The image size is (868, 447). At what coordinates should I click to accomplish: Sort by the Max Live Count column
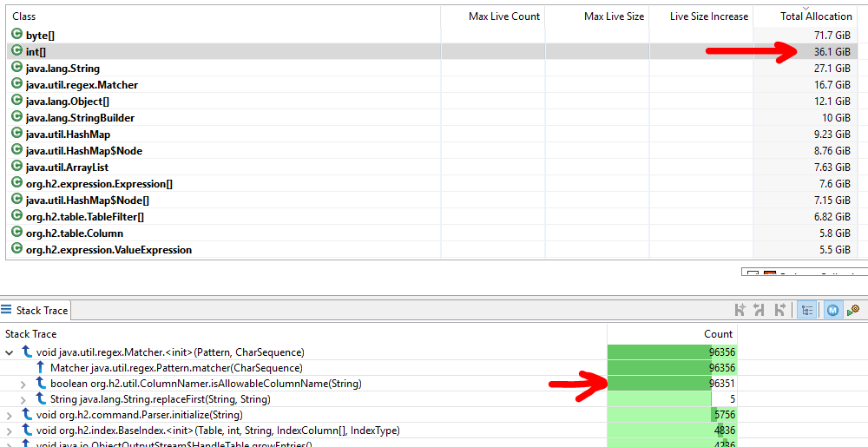(x=493, y=16)
